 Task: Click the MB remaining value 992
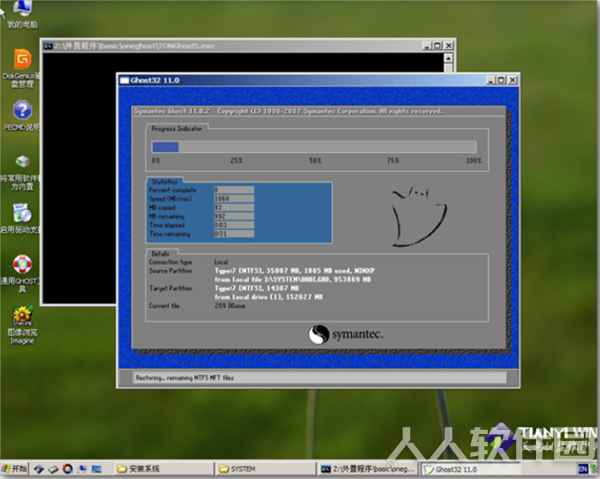point(234,216)
